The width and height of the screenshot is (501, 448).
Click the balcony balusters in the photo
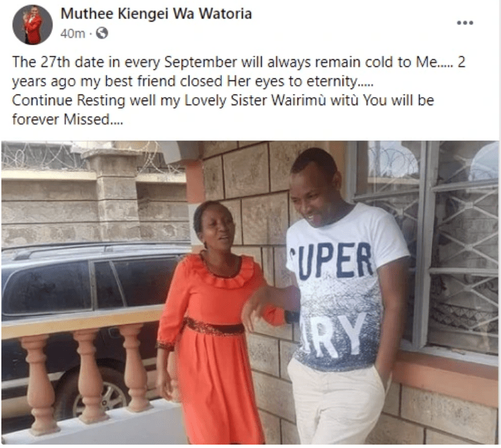86,374
